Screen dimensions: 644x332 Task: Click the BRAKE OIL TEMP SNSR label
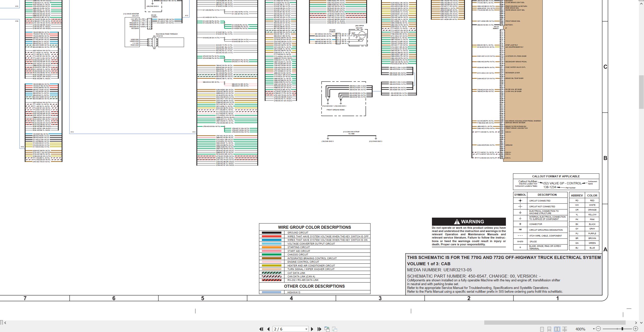coord(514,78)
